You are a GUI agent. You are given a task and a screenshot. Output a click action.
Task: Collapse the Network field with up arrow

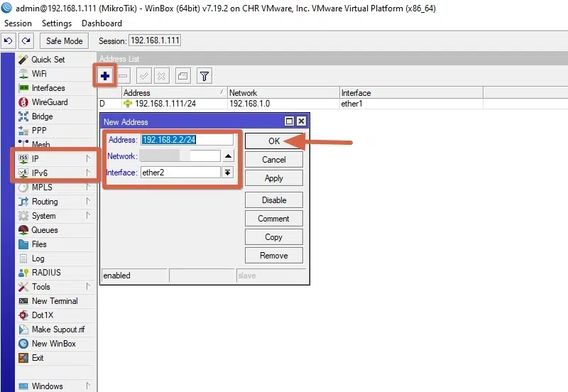click(228, 156)
